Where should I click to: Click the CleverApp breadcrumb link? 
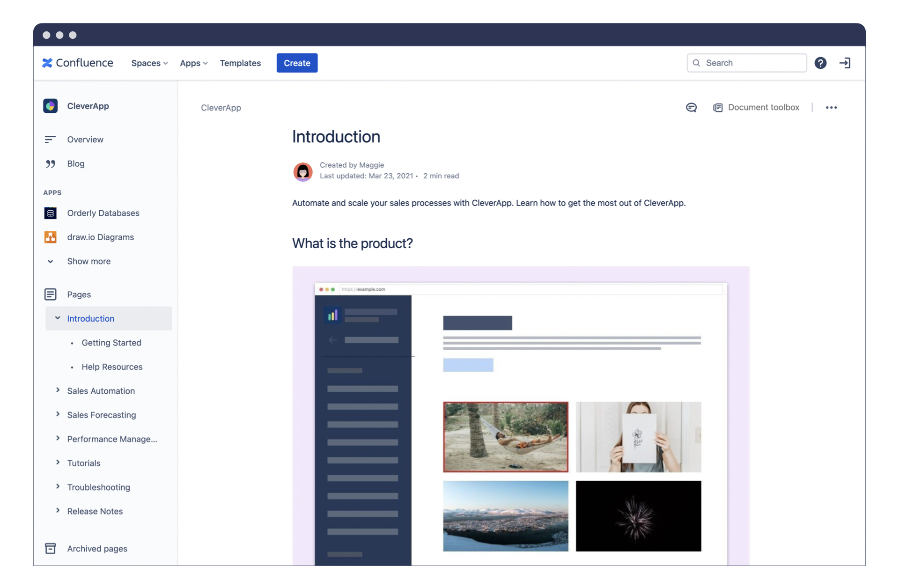tap(221, 108)
